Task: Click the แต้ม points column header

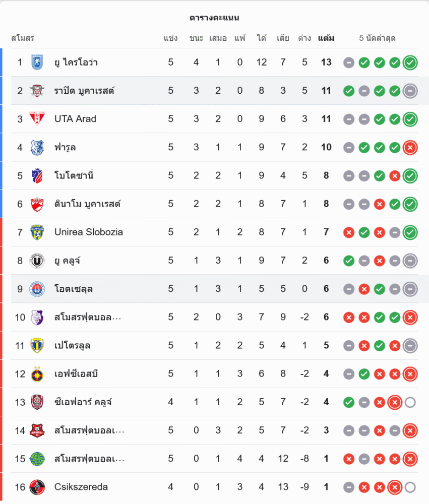Action: pyautogui.click(x=326, y=38)
